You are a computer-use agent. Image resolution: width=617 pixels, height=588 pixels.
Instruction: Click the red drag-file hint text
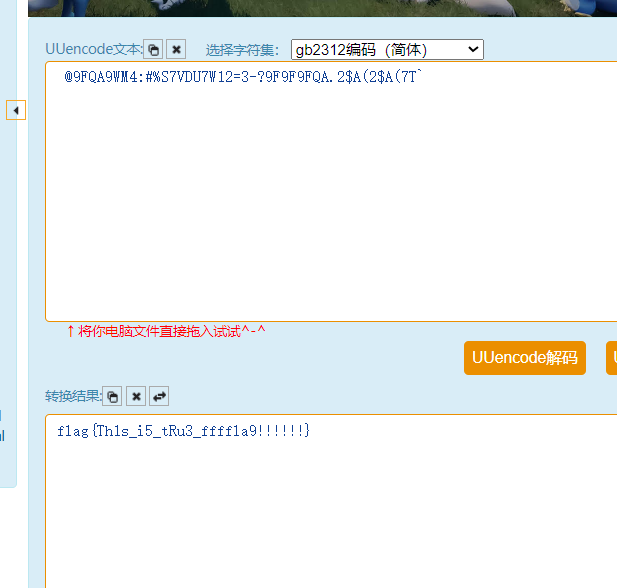(x=166, y=331)
